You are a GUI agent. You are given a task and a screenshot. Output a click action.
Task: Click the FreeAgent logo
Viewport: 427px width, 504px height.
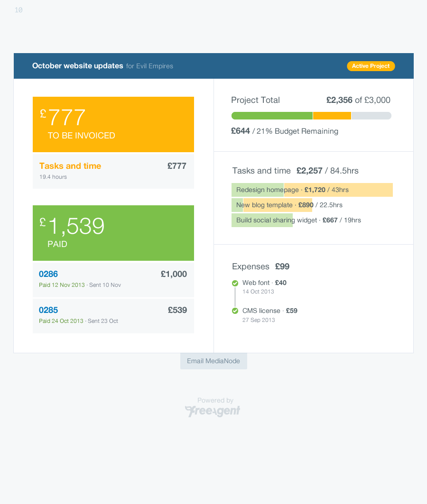[x=213, y=411]
